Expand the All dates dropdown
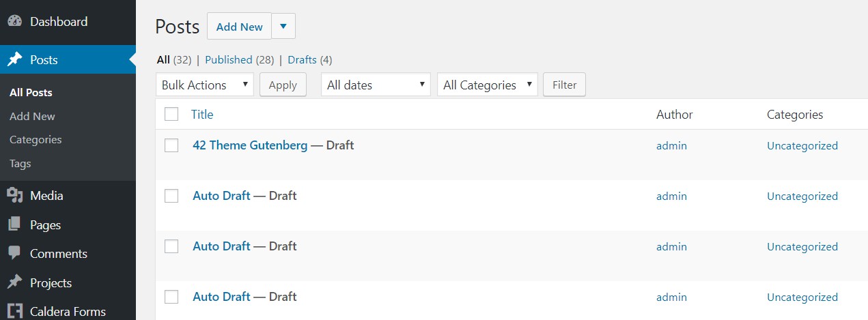 pos(376,85)
